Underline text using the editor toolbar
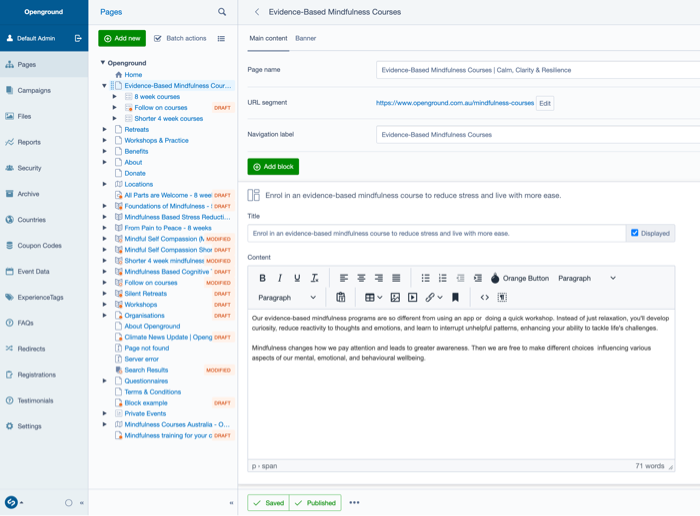This screenshot has height=516, width=700. (297, 278)
